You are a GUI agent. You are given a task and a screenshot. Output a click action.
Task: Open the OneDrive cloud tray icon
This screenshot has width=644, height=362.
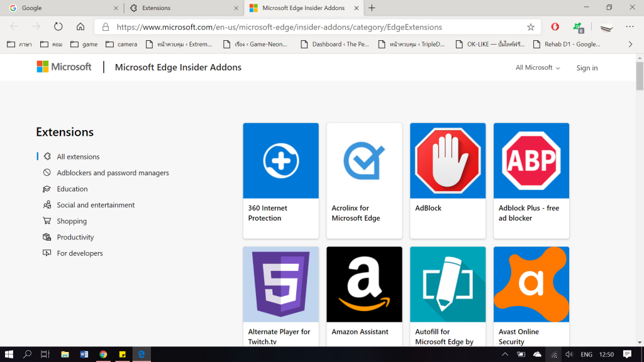(x=537, y=354)
